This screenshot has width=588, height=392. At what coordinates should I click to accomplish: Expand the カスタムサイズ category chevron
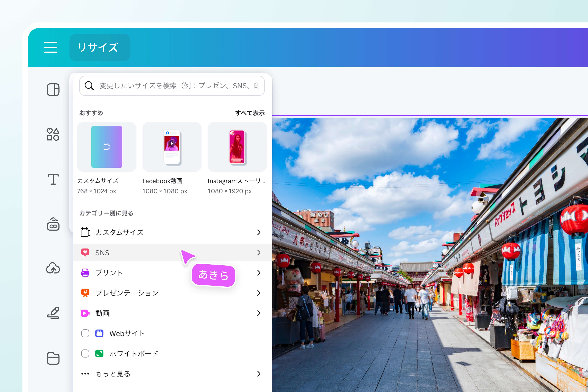pyautogui.click(x=259, y=232)
